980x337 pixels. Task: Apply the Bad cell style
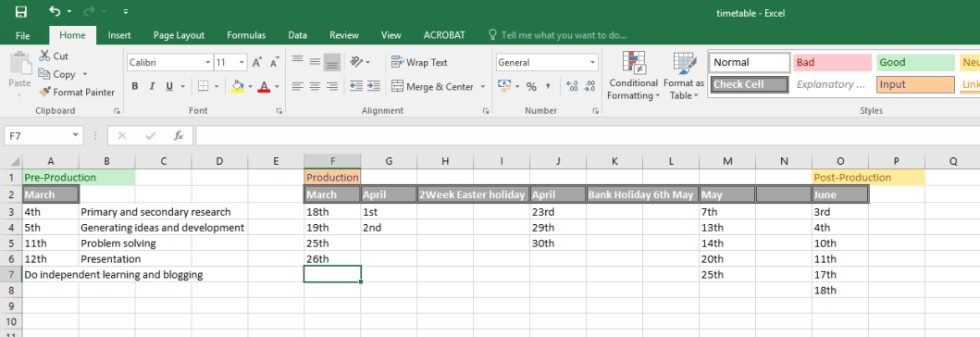tap(833, 63)
